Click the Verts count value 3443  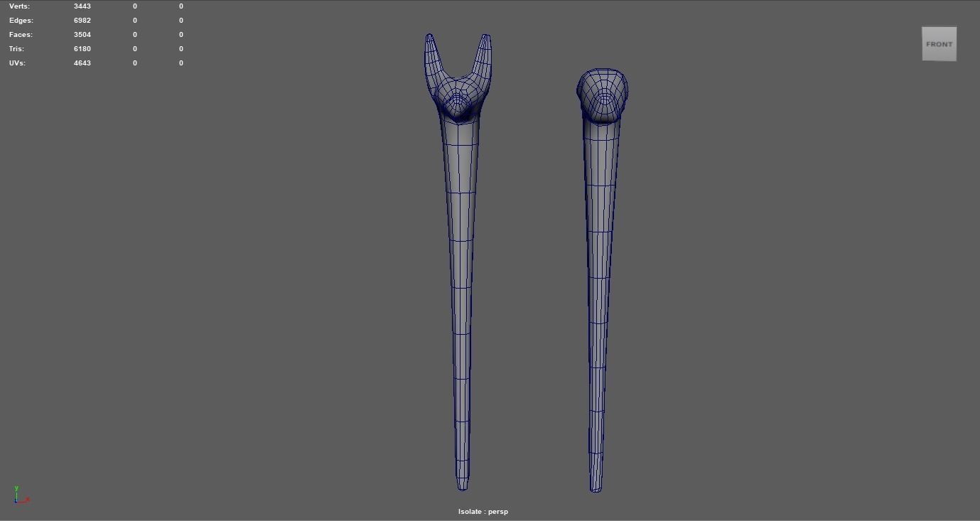[82, 6]
